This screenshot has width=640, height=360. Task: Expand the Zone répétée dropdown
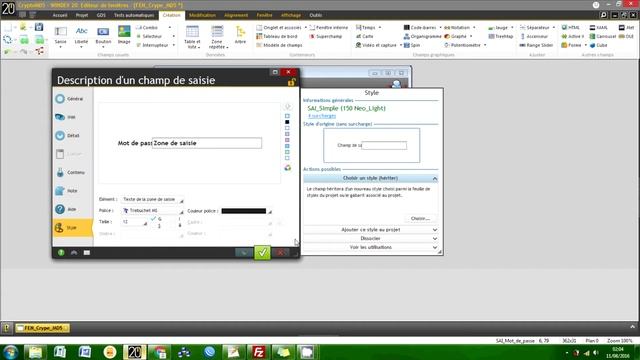click(217, 44)
